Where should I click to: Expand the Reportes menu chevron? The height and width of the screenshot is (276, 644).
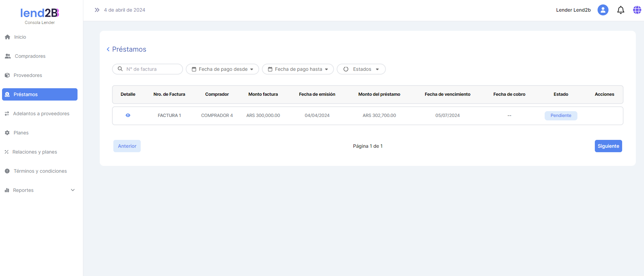click(x=73, y=190)
